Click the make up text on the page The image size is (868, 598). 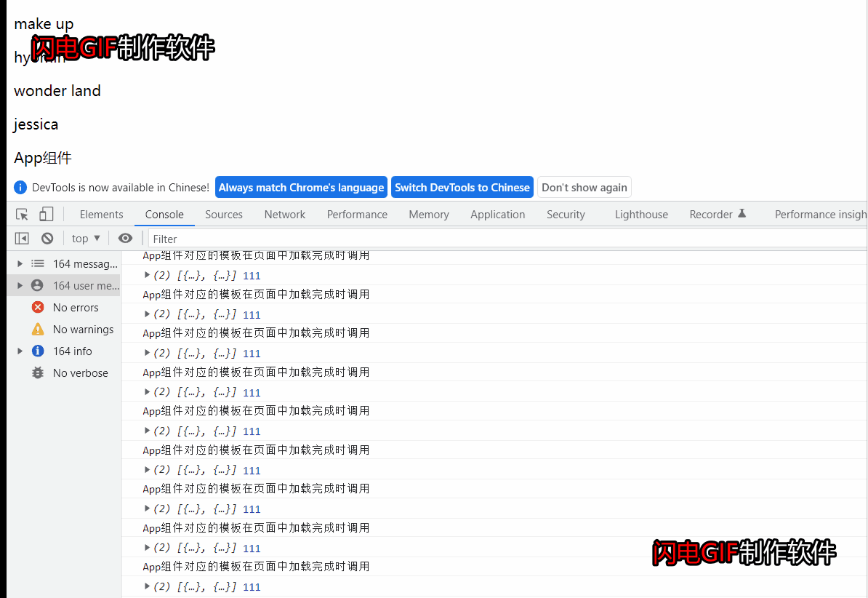[x=44, y=24]
